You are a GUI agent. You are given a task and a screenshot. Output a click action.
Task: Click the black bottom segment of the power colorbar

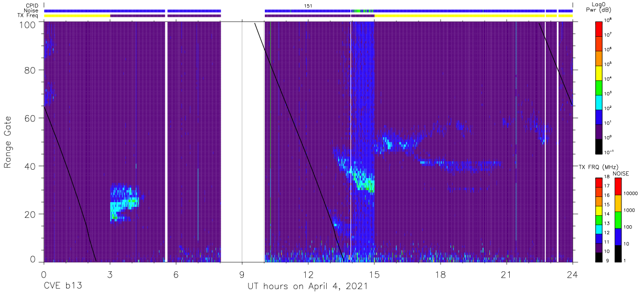pos(599,146)
